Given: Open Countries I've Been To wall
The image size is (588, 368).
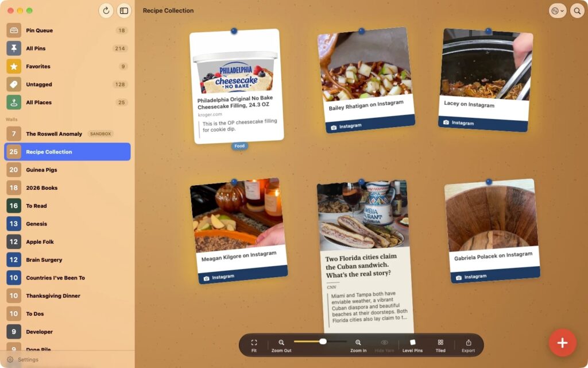Looking at the screenshot, I should (68, 278).
